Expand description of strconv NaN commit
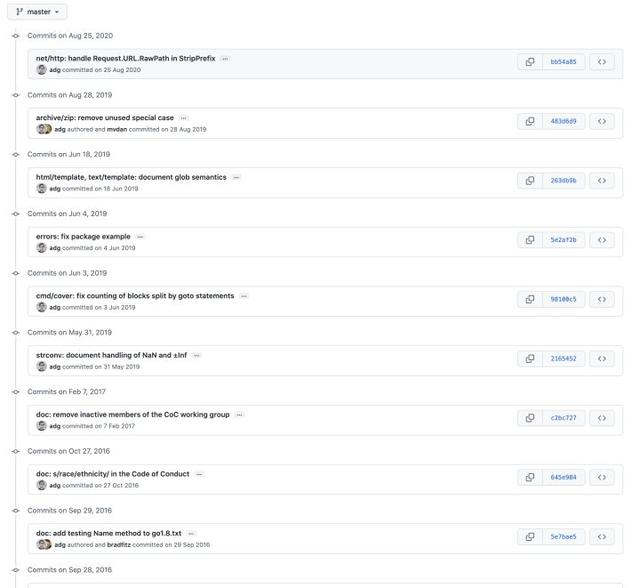This screenshot has width=640, height=588. point(197,356)
